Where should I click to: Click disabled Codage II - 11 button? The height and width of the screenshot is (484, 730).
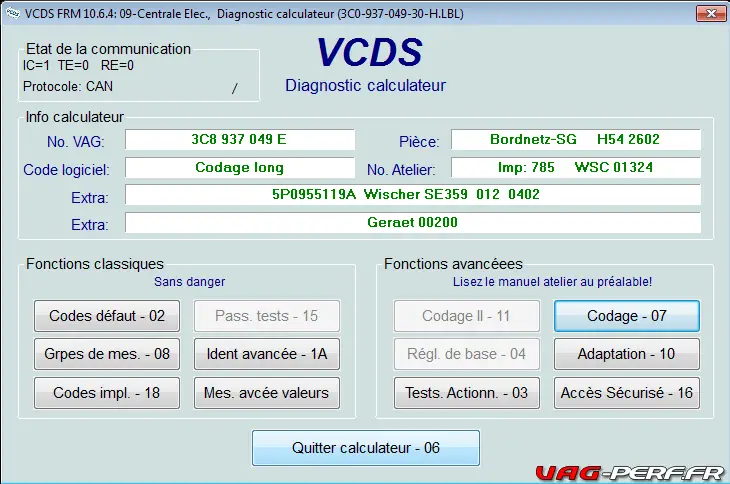466,316
